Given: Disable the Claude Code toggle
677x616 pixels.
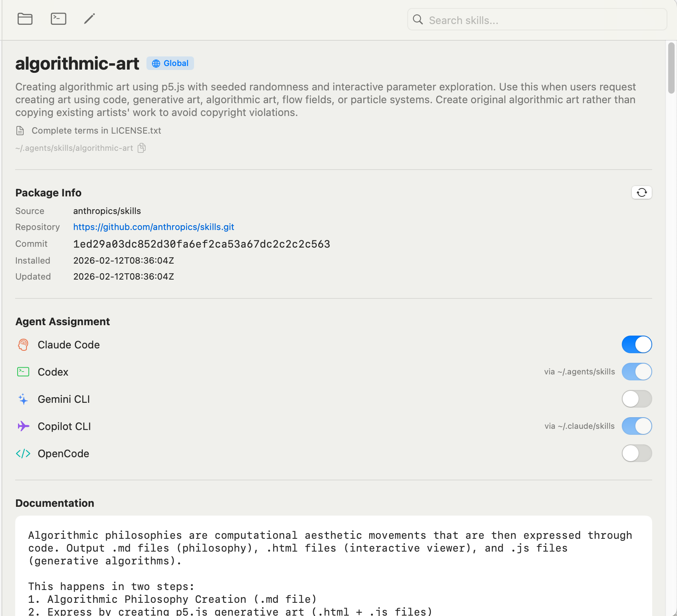Looking at the screenshot, I should [637, 345].
